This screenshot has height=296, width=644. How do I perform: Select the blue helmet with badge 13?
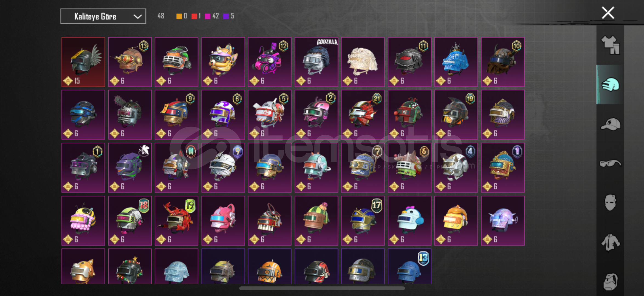pos(409,266)
